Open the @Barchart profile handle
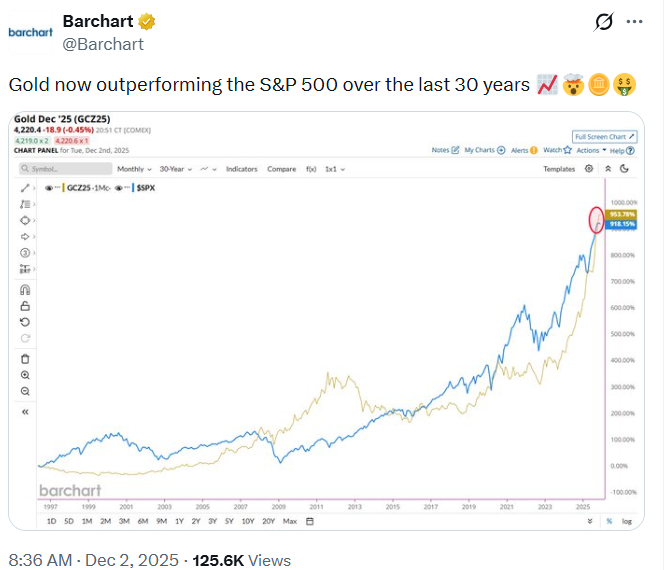Screen dimensions: 665x570 tap(103, 44)
